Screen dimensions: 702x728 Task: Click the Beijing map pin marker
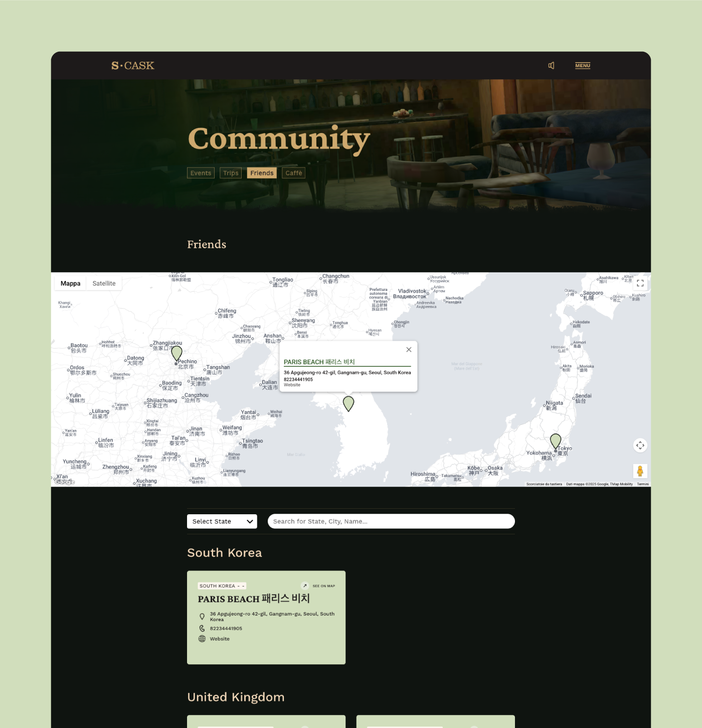[x=177, y=354]
